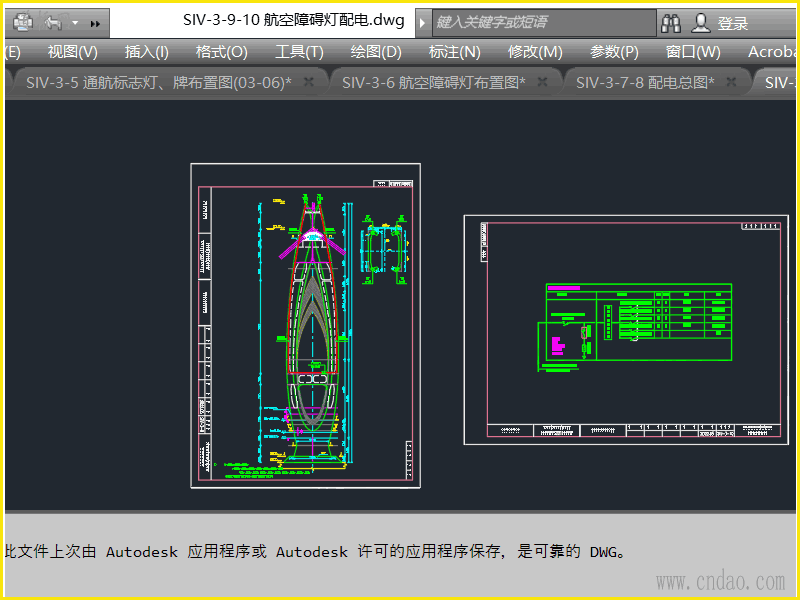The image size is (800, 600).
Task: Open the 格式(O) menu
Action: point(221,52)
